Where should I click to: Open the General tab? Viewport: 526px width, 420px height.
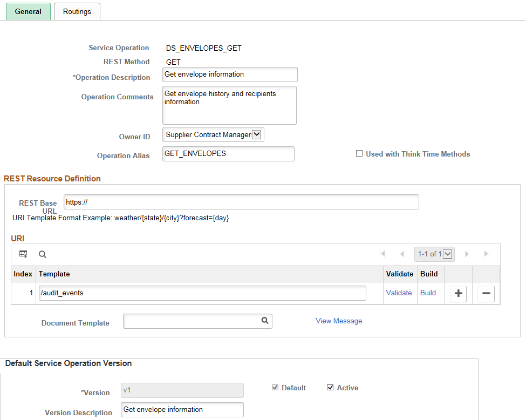coord(28,11)
